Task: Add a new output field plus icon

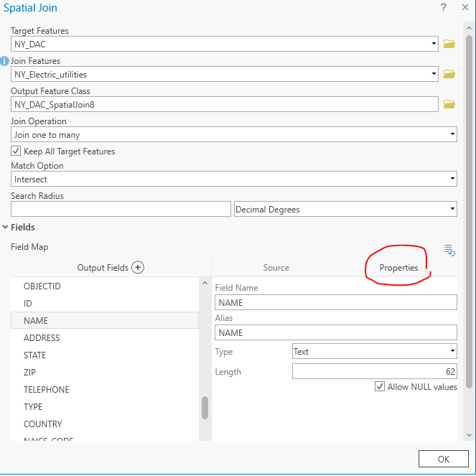Action: tap(138, 268)
